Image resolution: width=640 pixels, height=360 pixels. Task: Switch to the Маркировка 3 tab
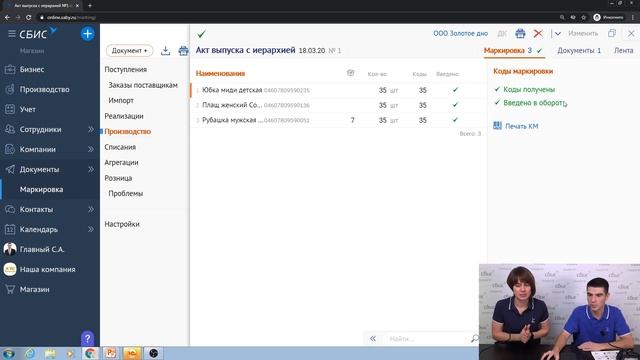click(x=513, y=50)
